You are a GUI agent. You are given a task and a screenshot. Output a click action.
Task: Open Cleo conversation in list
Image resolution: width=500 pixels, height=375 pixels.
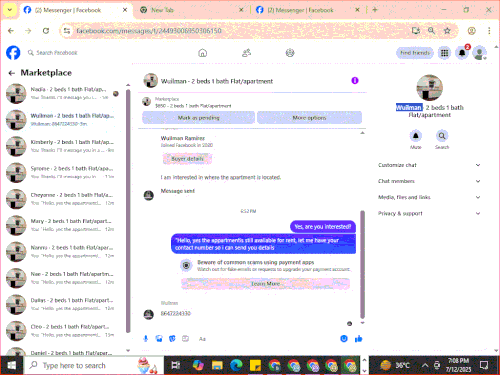pyautogui.click(x=63, y=331)
